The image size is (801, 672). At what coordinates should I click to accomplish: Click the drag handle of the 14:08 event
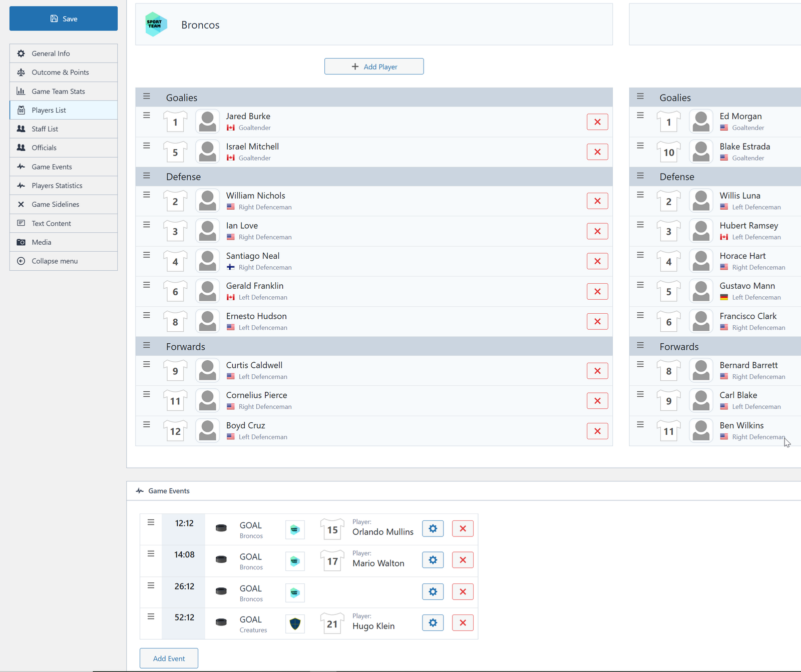(x=151, y=554)
